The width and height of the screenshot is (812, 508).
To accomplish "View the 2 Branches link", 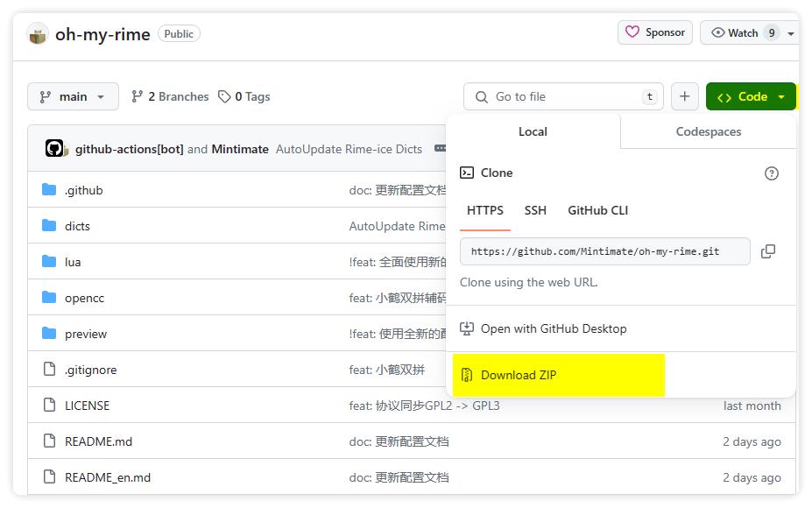I will pos(170,96).
